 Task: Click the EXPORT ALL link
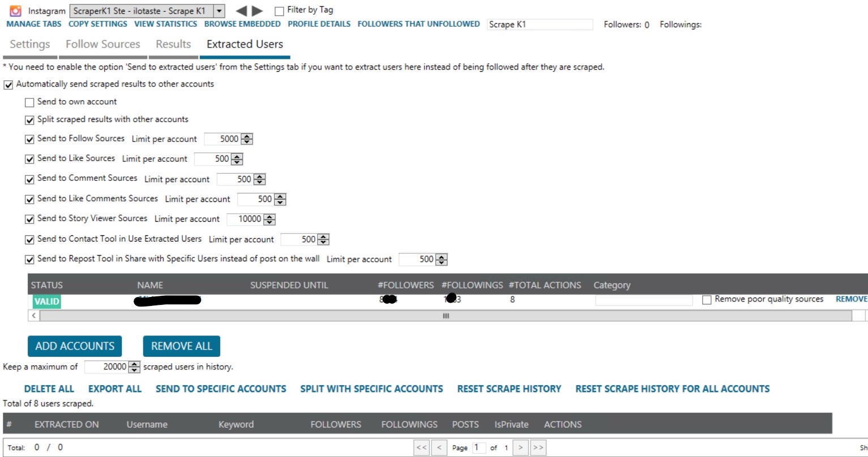(114, 389)
